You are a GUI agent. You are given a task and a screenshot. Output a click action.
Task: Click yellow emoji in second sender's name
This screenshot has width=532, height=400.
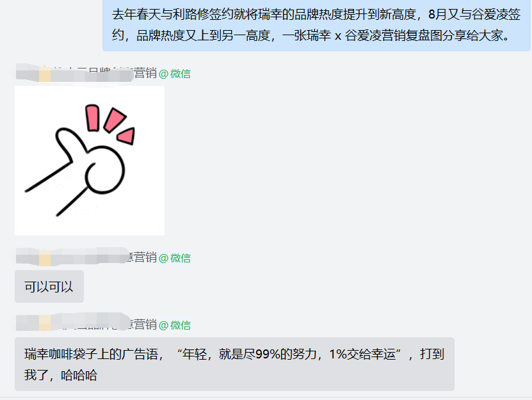(45, 257)
